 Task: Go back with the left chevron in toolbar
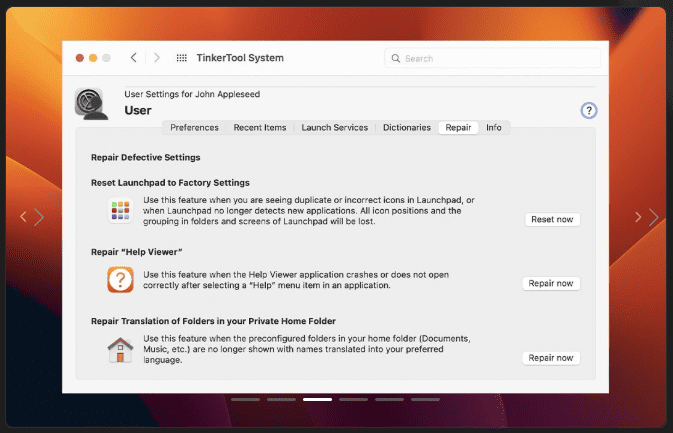coord(133,58)
